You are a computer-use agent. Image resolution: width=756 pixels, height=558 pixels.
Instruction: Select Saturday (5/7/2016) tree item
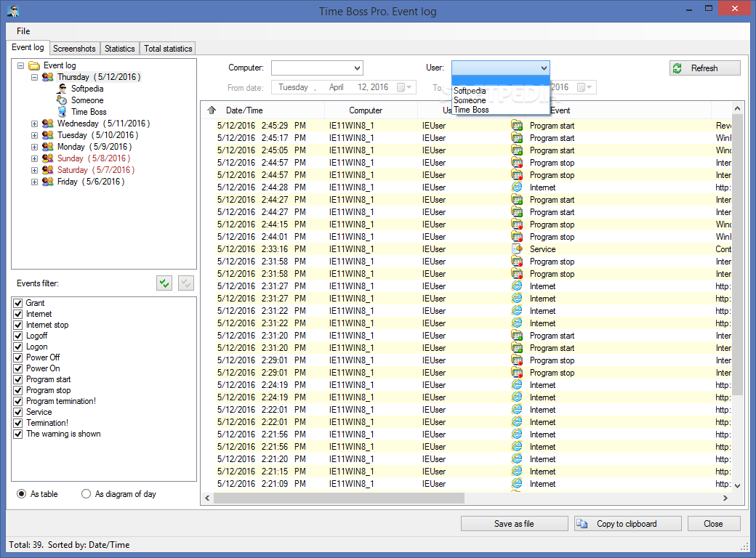coord(96,170)
